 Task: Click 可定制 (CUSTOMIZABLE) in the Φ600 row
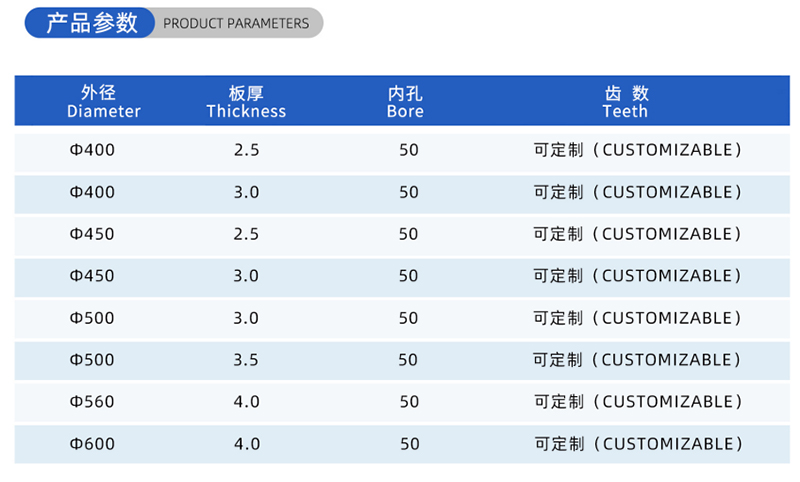tap(638, 444)
